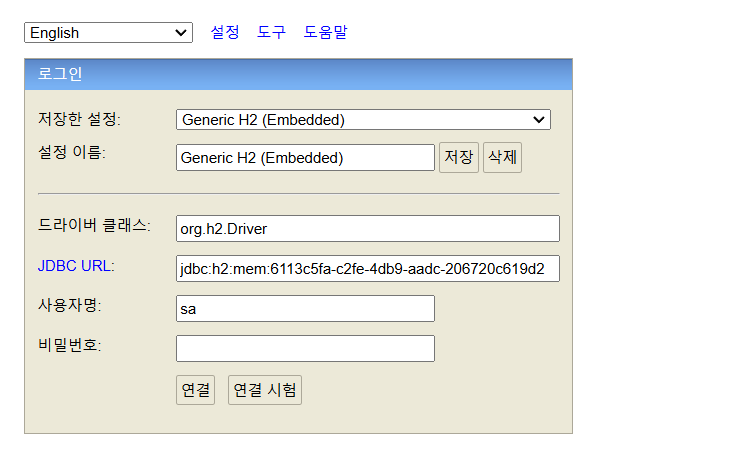Click the 연결 시험 test connection button
This screenshot has width=729, height=450.
click(265, 390)
